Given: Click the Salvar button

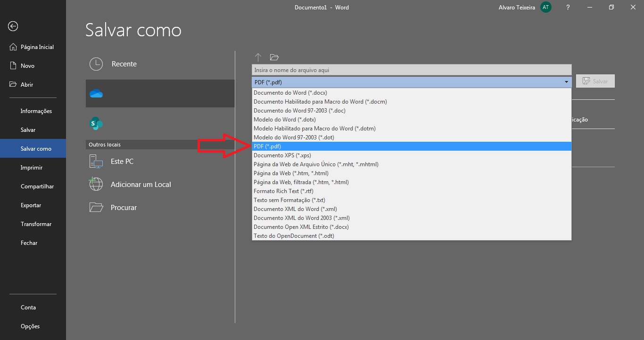Looking at the screenshot, I should click(x=595, y=81).
